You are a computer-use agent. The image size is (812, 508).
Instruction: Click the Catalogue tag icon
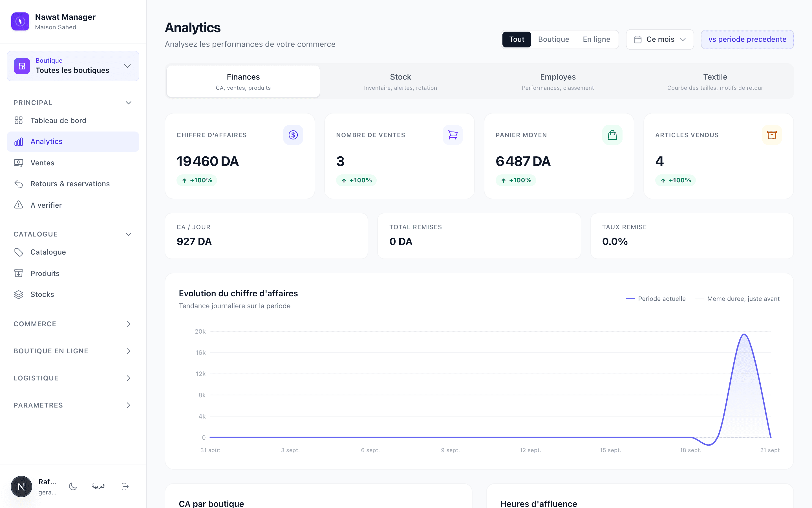18,252
